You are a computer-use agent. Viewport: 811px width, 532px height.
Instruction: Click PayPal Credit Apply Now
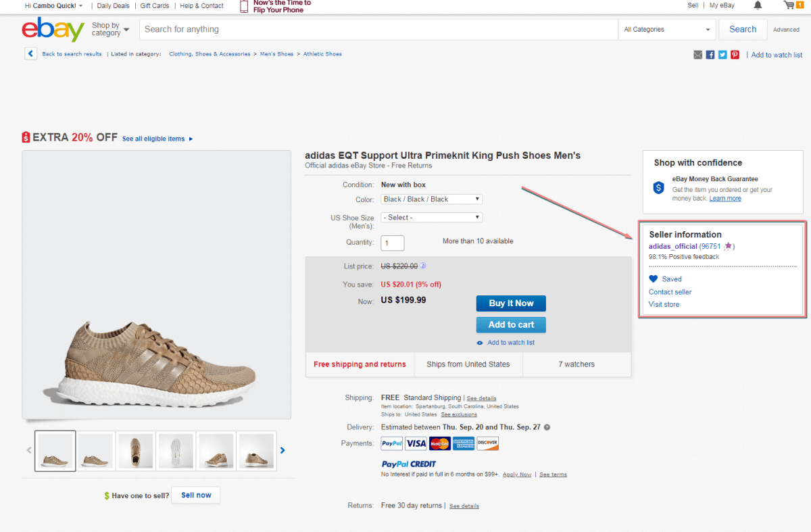pos(517,475)
